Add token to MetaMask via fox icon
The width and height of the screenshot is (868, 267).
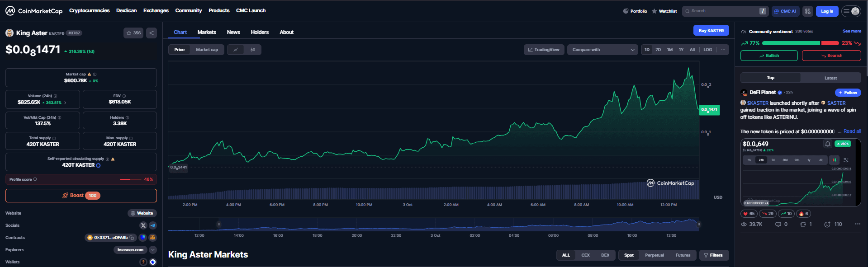(x=153, y=238)
